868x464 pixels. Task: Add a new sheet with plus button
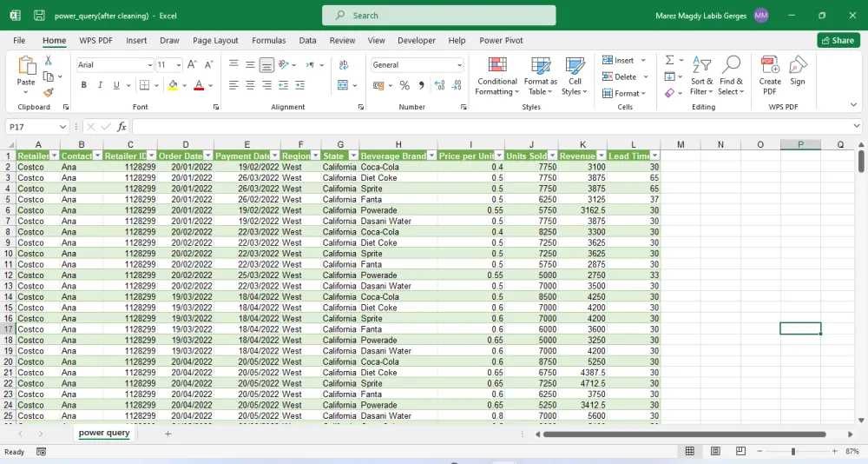pyautogui.click(x=168, y=434)
